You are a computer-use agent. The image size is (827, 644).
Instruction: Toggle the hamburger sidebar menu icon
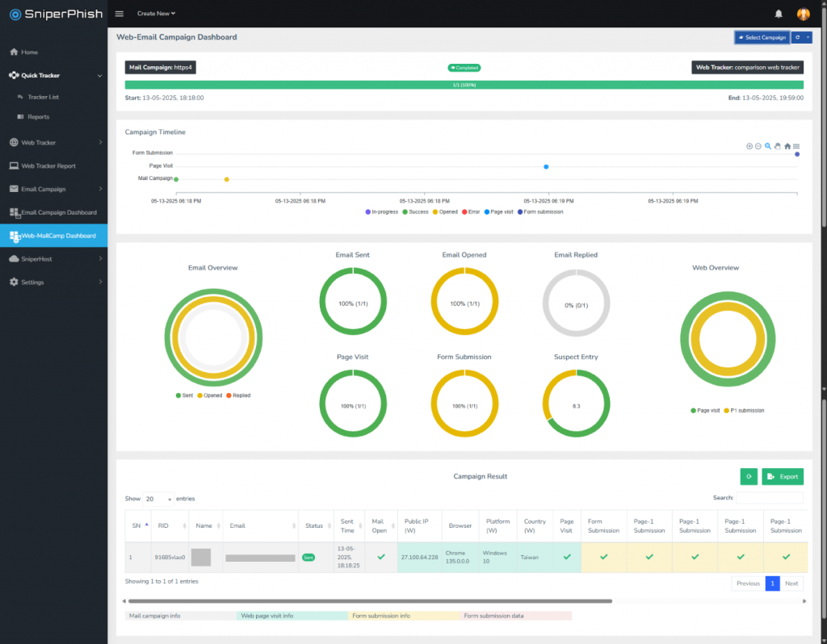pyautogui.click(x=120, y=14)
